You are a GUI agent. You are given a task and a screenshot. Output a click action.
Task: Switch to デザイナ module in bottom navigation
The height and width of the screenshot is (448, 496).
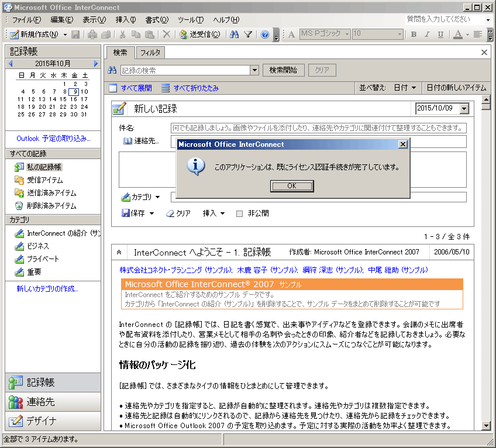53,421
